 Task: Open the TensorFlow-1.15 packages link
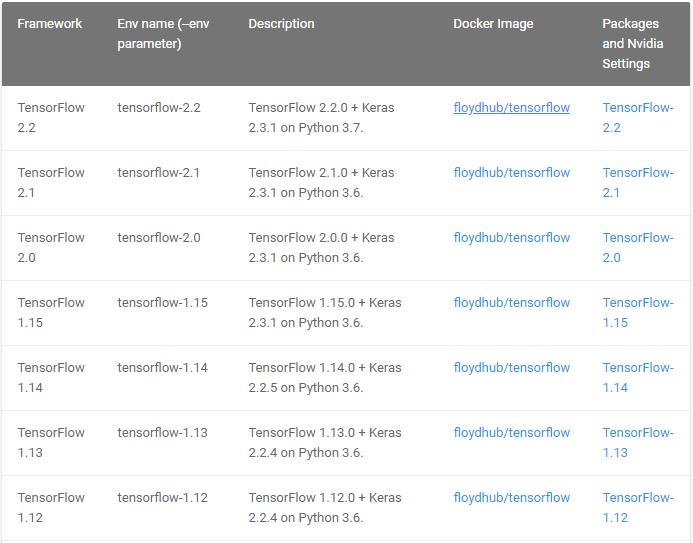(x=637, y=312)
